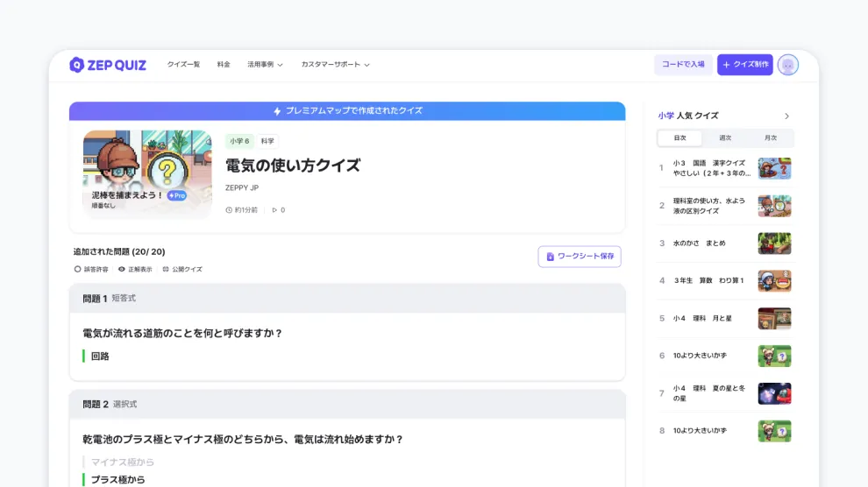Expand the 活用事例 dropdown
The height and width of the screenshot is (487, 868).
(x=265, y=65)
